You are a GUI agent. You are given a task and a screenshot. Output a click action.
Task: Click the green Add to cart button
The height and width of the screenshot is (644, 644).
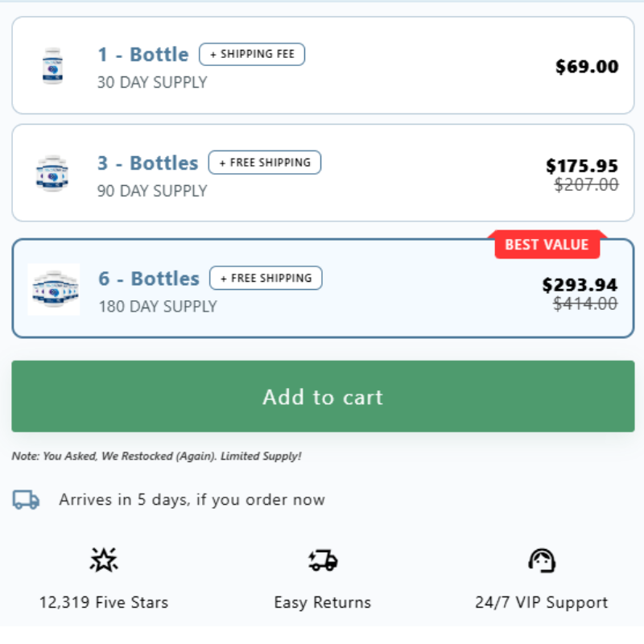[323, 396]
